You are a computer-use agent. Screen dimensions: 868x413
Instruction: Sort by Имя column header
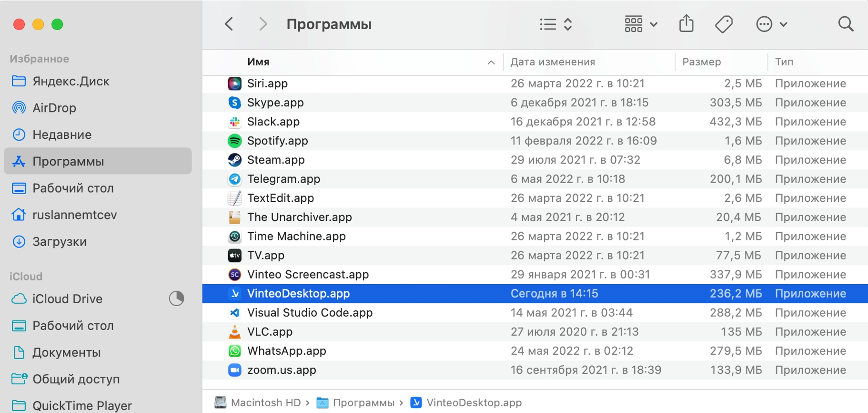click(258, 62)
